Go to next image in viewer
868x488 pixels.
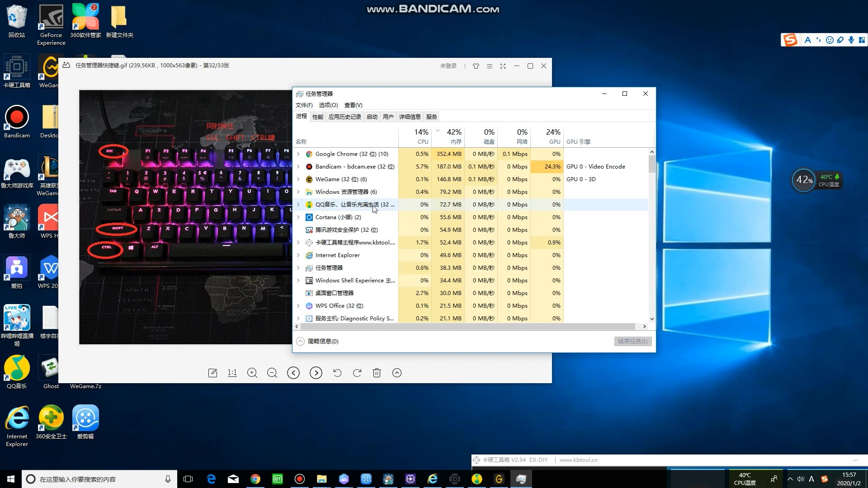click(x=316, y=373)
